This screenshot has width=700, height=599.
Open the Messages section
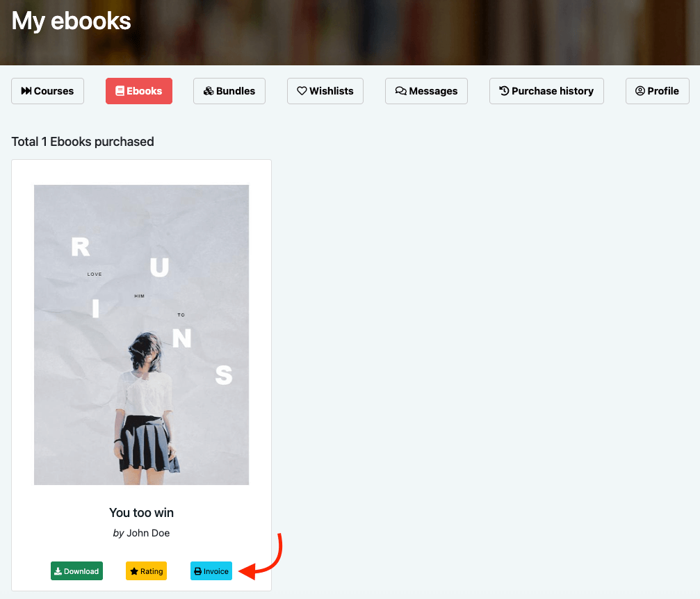click(x=426, y=90)
